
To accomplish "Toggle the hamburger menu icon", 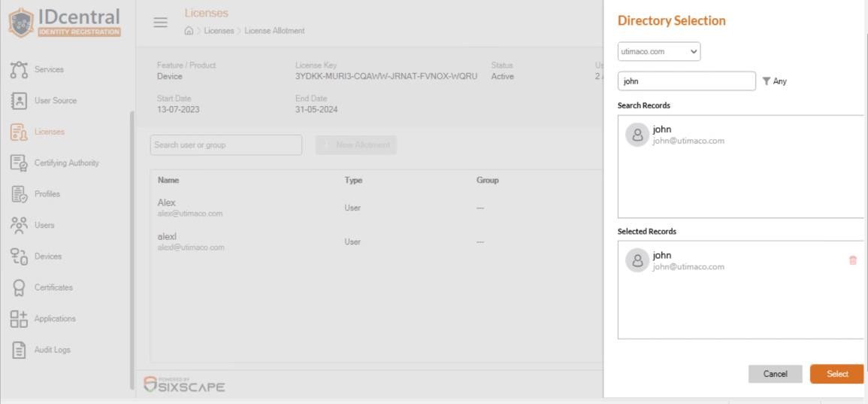I will click(161, 22).
